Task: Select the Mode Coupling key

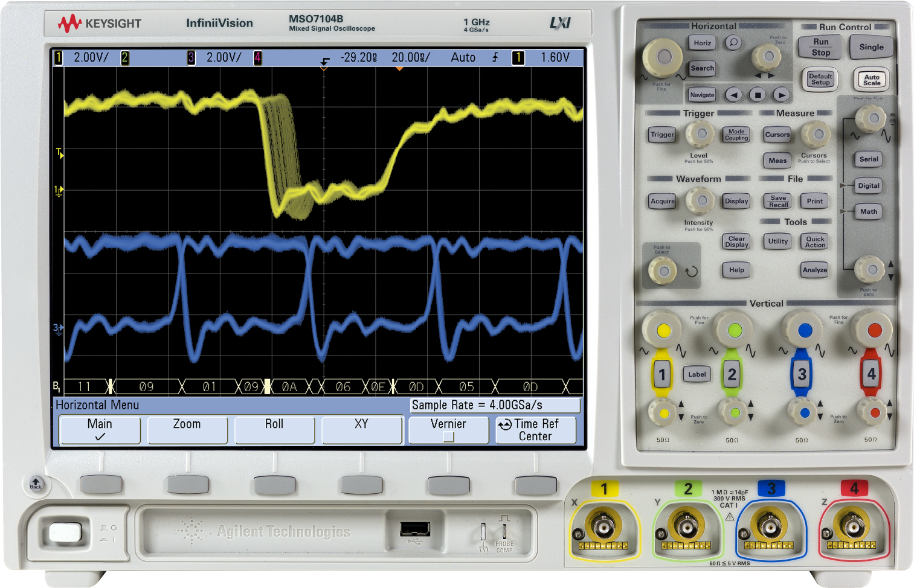Action: coord(736,135)
